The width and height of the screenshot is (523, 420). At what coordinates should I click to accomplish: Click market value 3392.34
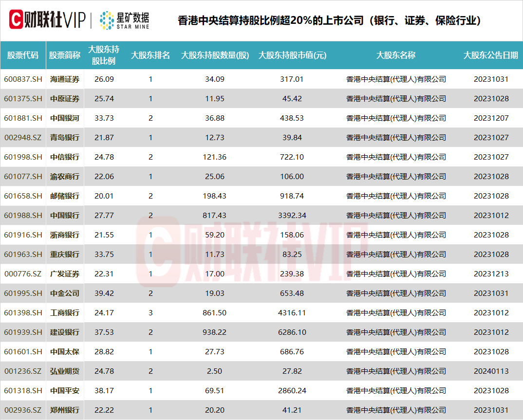click(x=292, y=215)
